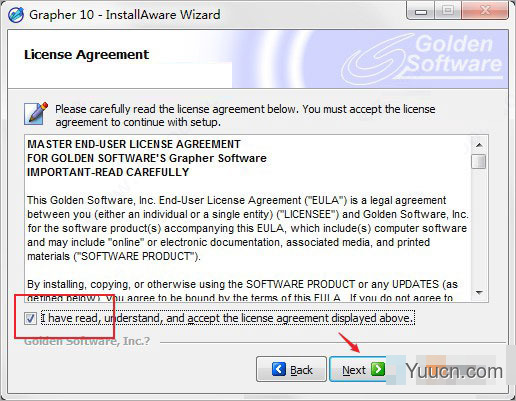
Task: Close the Grapher 10 installer window
Action: pyautogui.click(x=485, y=11)
